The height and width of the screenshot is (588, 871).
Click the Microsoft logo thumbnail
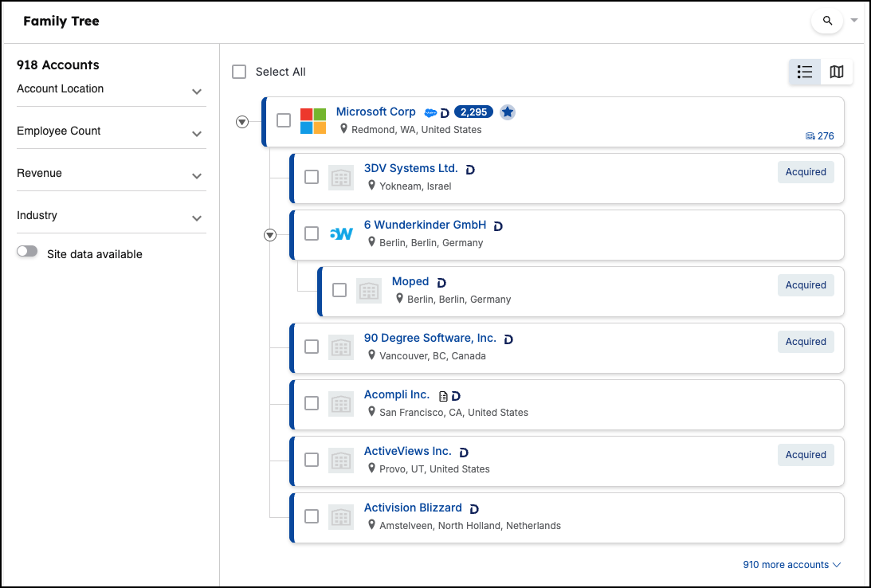pos(313,121)
